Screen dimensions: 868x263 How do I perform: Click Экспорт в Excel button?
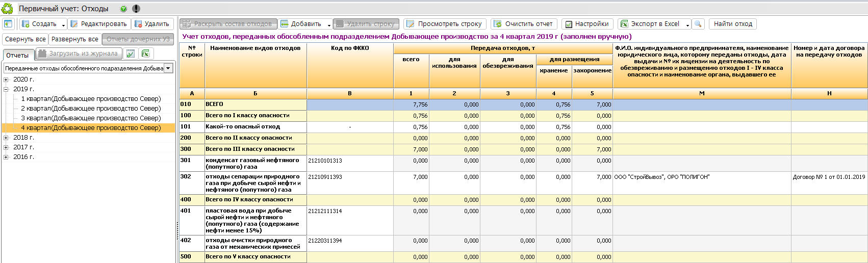pyautogui.click(x=650, y=24)
